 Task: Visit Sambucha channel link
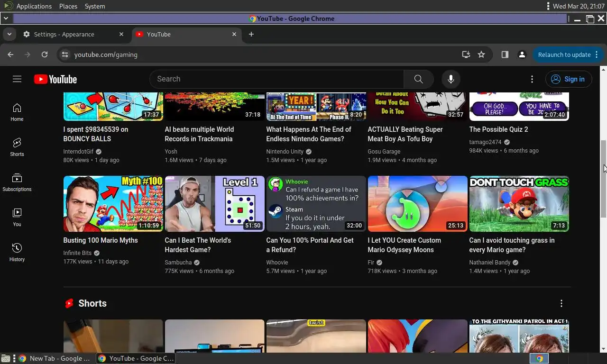[x=178, y=263]
